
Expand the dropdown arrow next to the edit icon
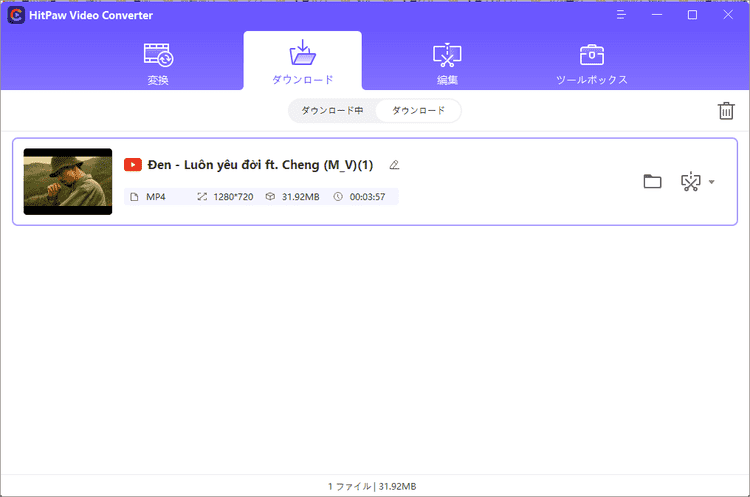(712, 182)
